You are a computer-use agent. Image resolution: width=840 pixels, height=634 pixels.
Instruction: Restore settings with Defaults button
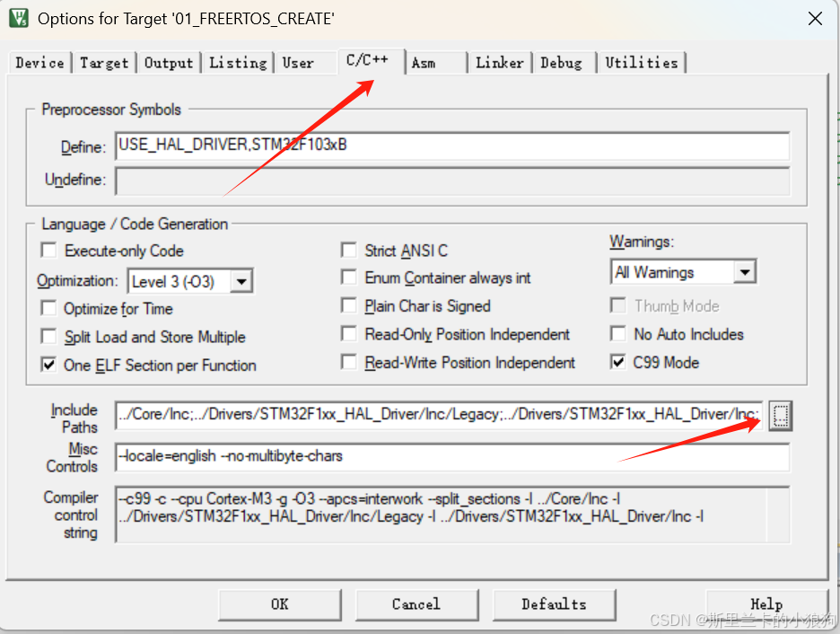pyautogui.click(x=554, y=604)
